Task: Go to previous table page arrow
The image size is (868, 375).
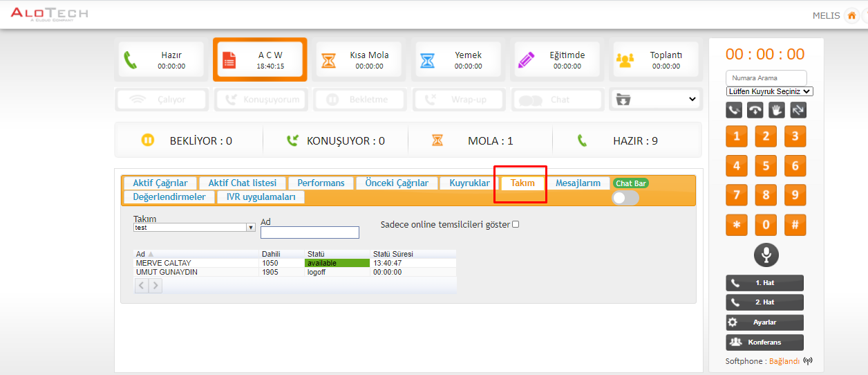Action: 142,285
